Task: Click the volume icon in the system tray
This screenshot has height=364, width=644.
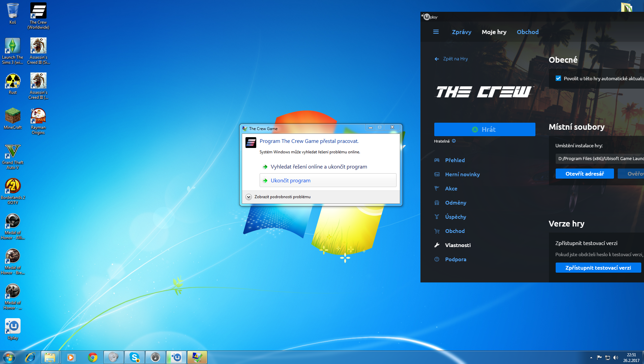Action: 616,358
